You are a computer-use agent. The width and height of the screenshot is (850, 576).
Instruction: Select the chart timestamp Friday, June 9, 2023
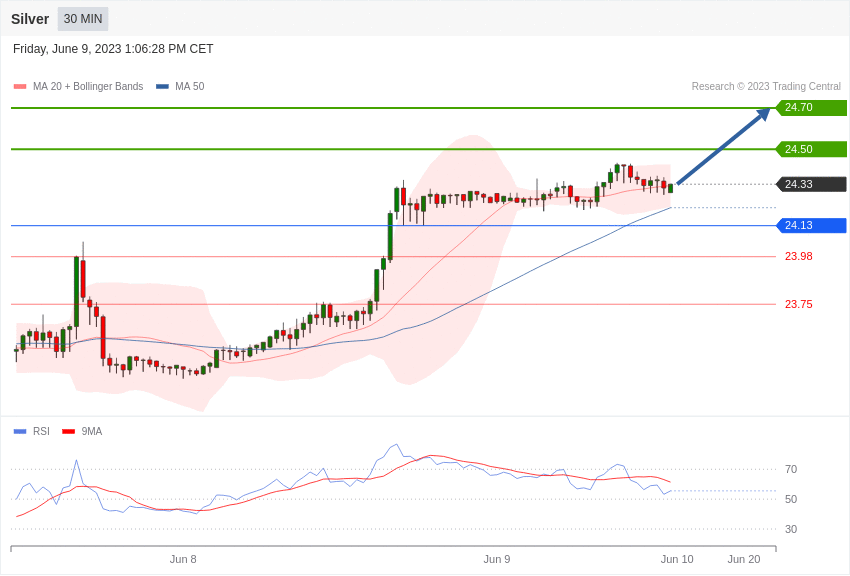[113, 49]
